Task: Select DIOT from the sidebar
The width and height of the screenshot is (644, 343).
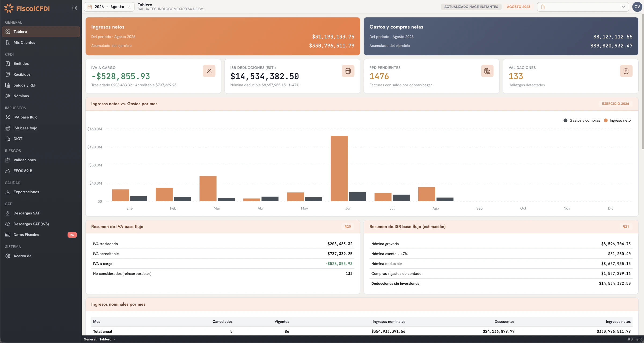Action: (x=41, y=139)
